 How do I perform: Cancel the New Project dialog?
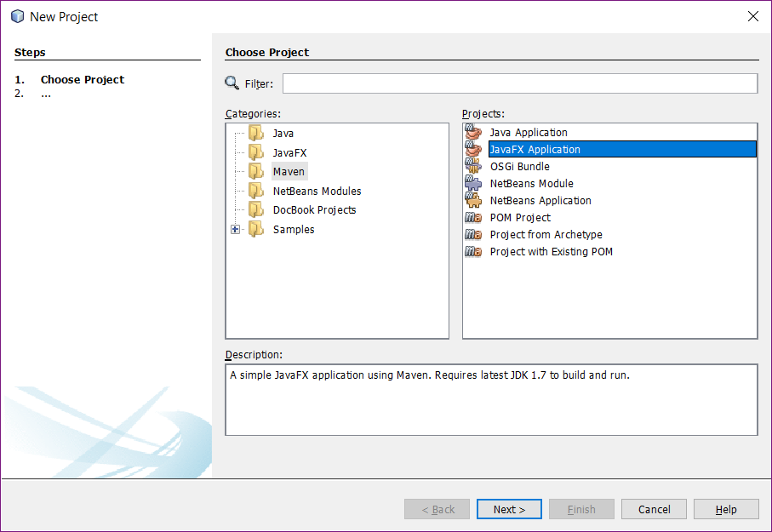pos(654,509)
